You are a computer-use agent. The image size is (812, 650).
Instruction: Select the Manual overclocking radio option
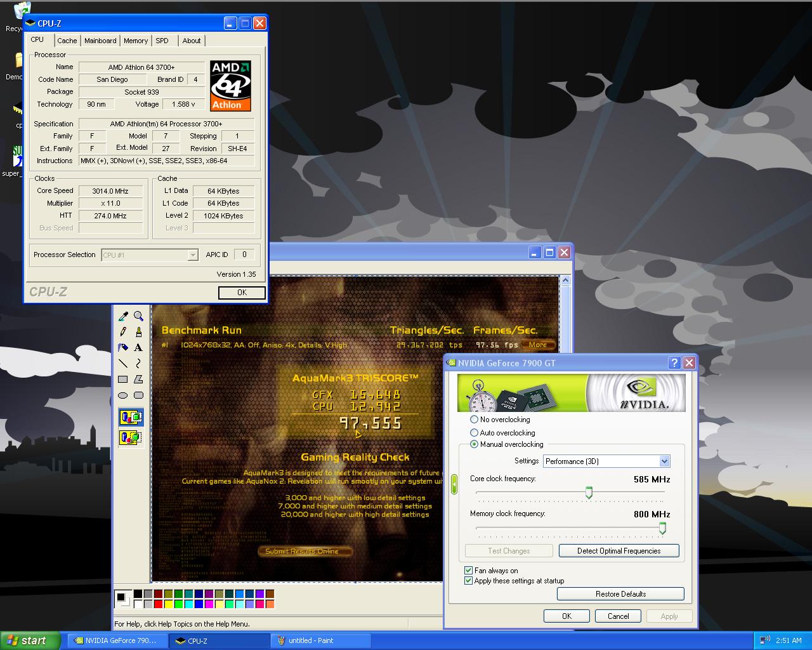(474, 444)
